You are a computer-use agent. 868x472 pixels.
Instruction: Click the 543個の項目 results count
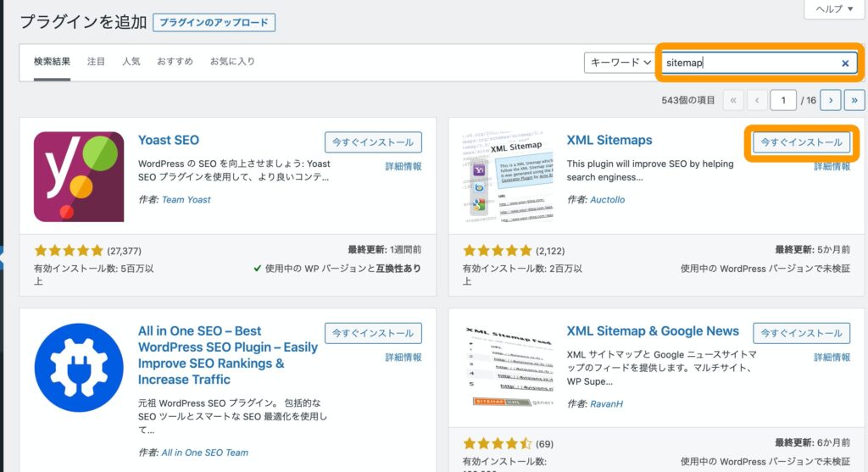pyautogui.click(x=688, y=100)
